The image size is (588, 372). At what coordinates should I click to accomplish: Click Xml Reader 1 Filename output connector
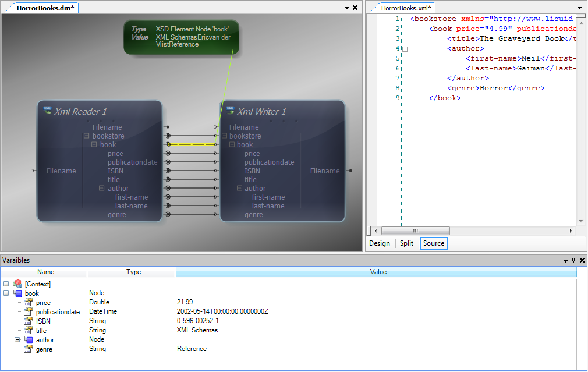click(x=168, y=127)
